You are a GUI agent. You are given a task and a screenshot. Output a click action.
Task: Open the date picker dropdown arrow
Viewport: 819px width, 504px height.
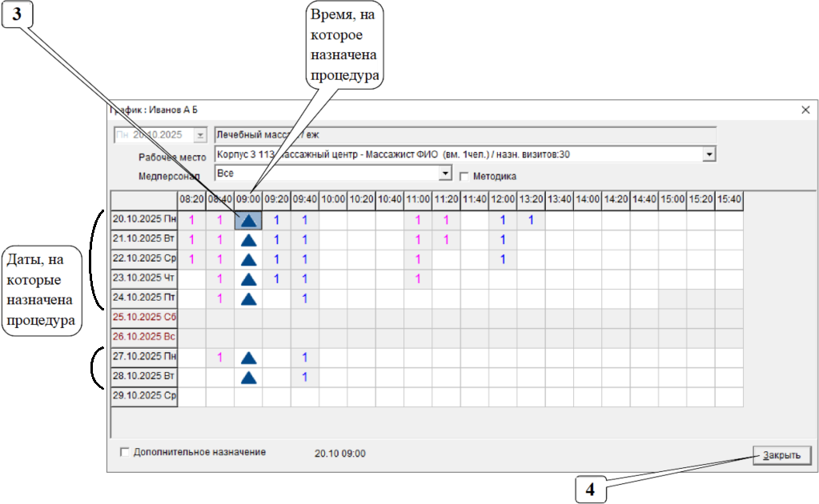click(200, 135)
